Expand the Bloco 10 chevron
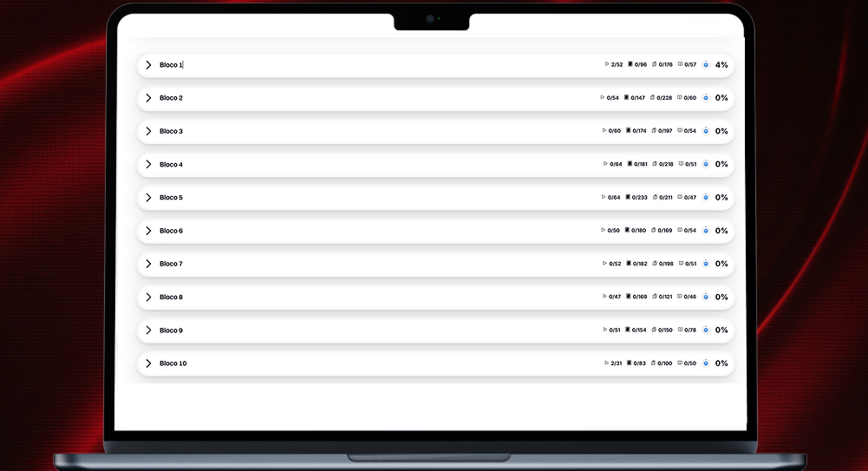 click(x=148, y=363)
